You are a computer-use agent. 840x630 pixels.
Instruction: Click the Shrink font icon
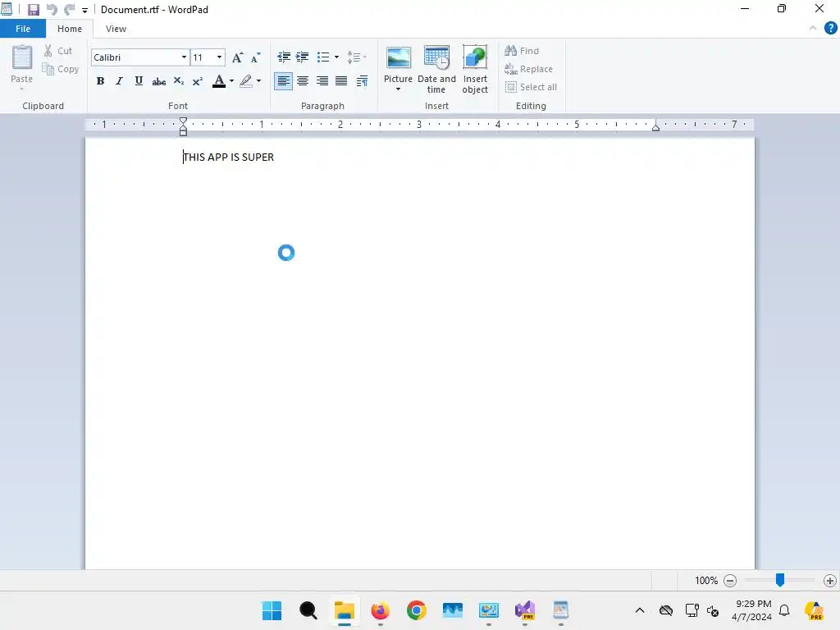click(x=256, y=57)
